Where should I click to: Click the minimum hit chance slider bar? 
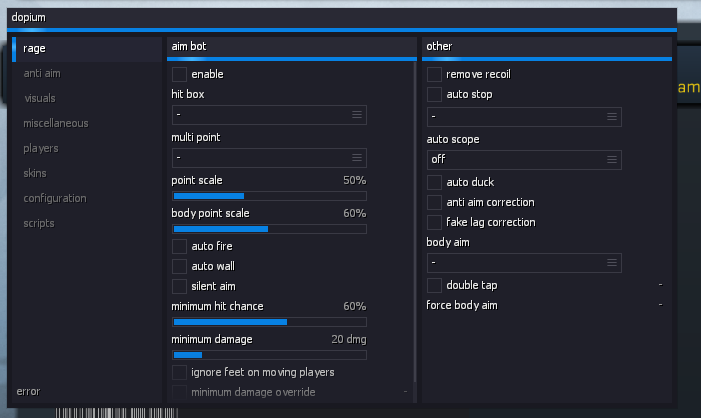tap(269, 322)
